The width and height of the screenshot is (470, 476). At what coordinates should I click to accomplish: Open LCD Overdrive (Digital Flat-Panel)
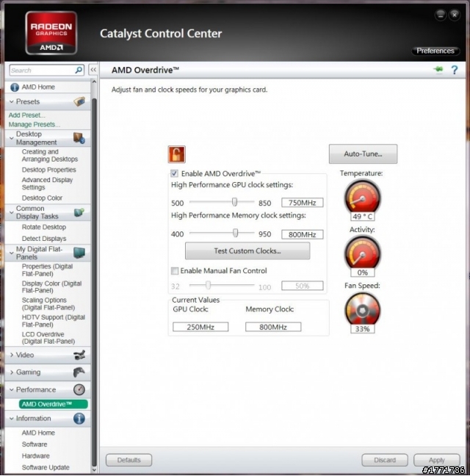[48, 338]
